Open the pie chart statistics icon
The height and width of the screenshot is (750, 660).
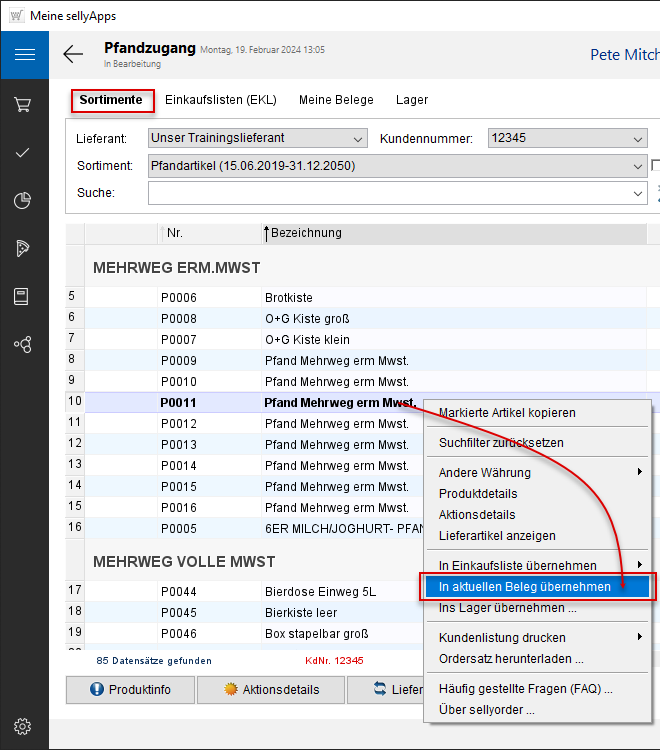pos(24,200)
